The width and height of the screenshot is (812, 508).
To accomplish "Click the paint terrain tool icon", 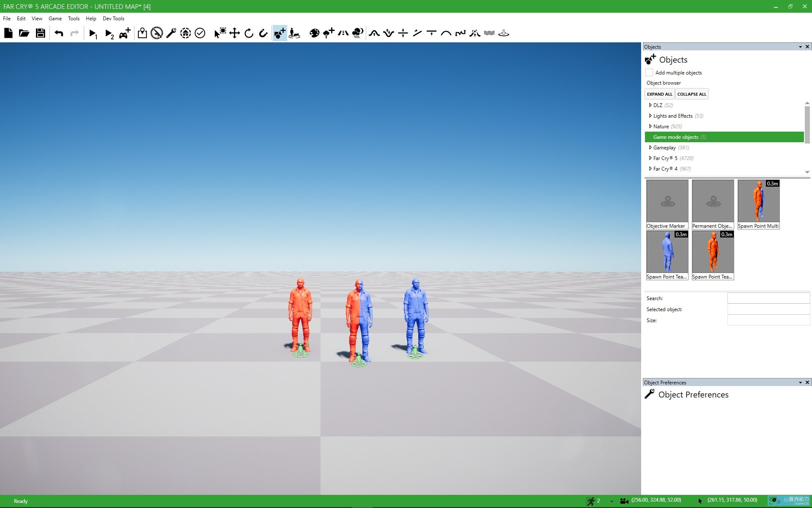I will [314, 33].
